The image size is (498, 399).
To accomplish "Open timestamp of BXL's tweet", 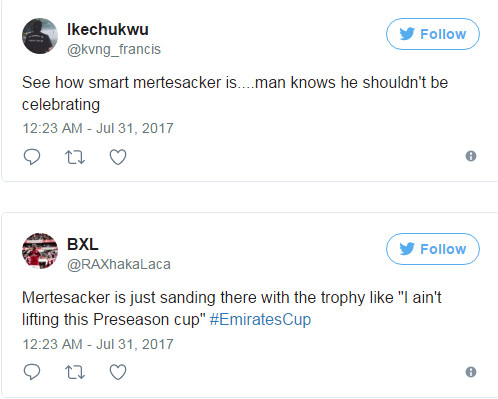I will point(98,344).
